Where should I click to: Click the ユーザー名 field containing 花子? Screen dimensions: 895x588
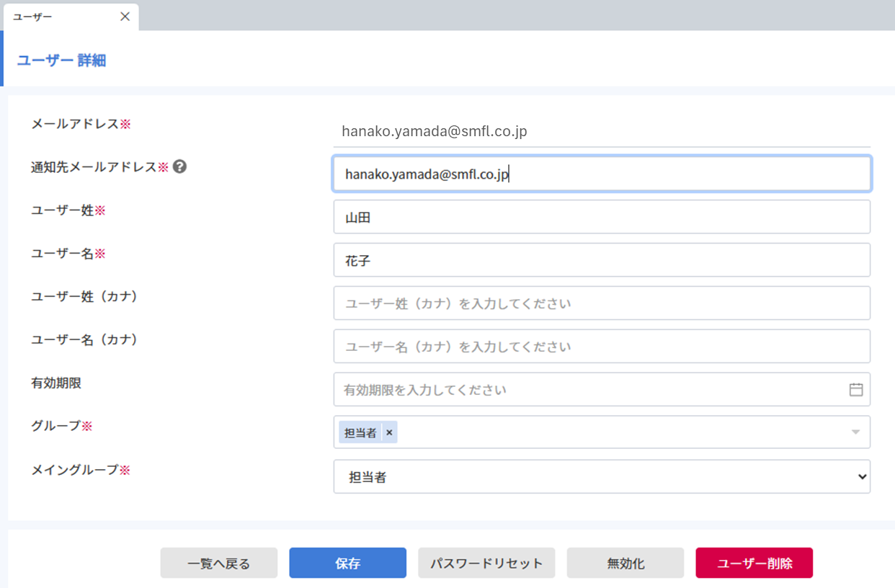602,260
